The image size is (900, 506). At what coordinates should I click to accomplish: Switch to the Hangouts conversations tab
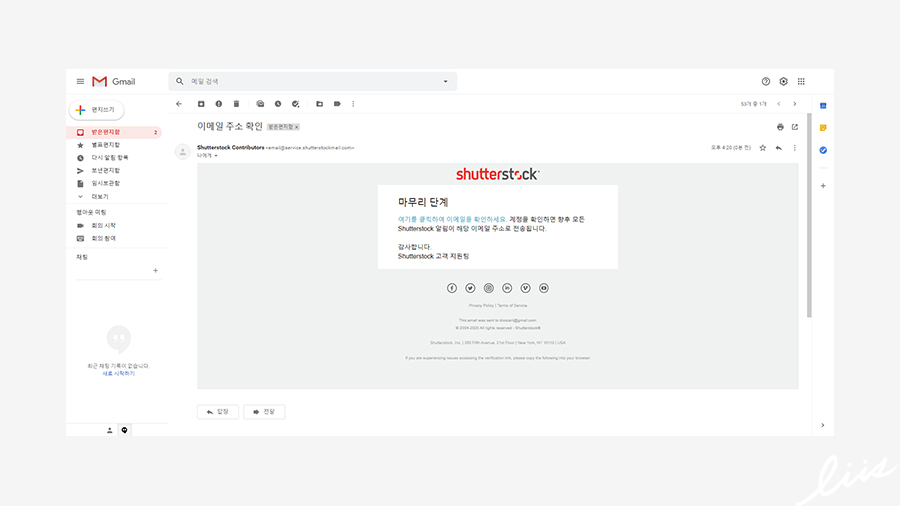pos(125,430)
